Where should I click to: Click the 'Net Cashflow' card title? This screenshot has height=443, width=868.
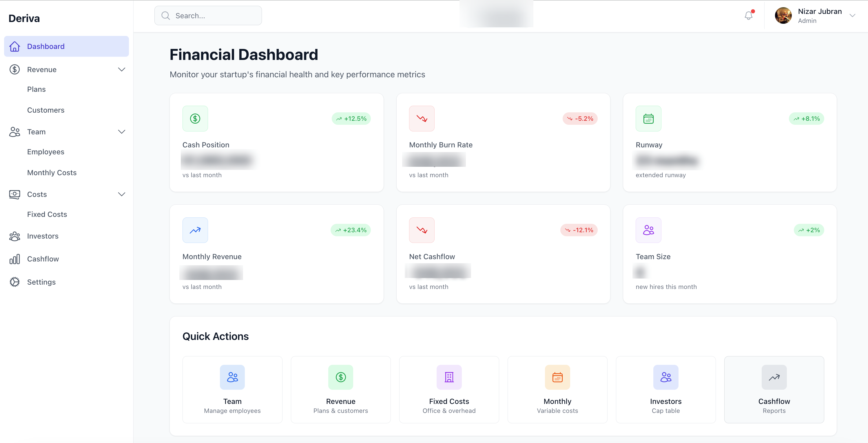point(432,257)
